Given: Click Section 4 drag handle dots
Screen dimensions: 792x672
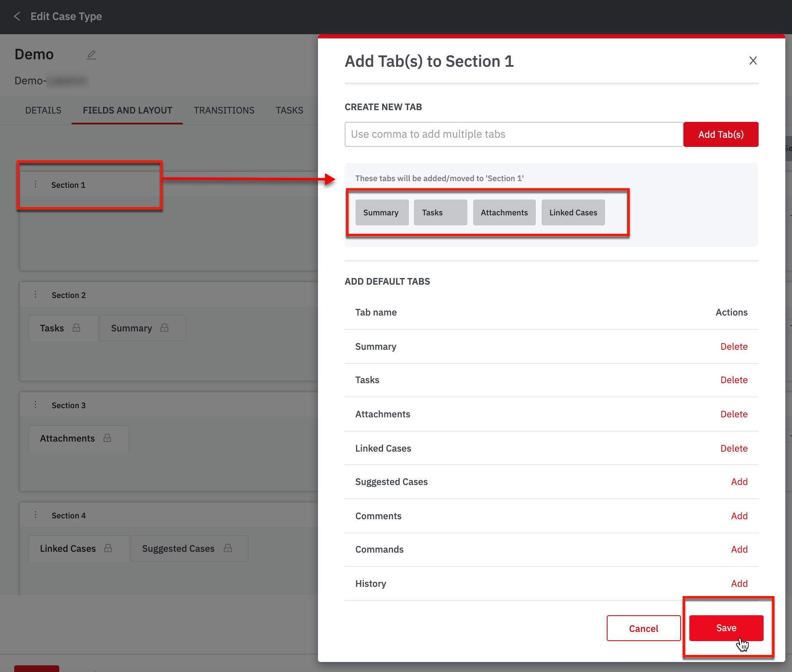Looking at the screenshot, I should pyautogui.click(x=35, y=515).
